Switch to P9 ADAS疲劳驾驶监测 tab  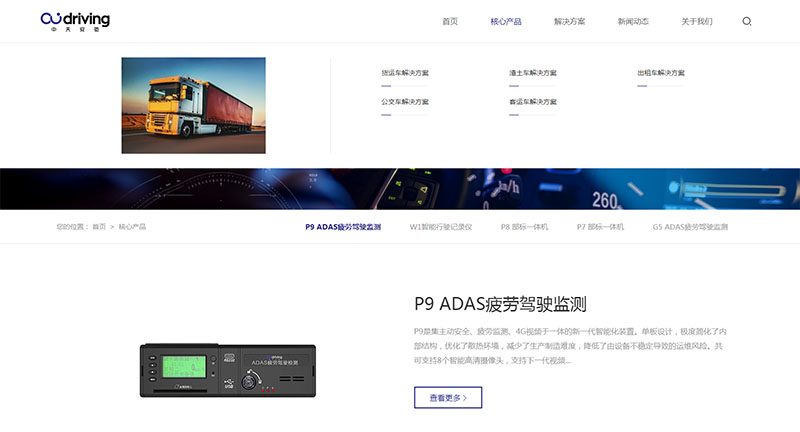(343, 227)
